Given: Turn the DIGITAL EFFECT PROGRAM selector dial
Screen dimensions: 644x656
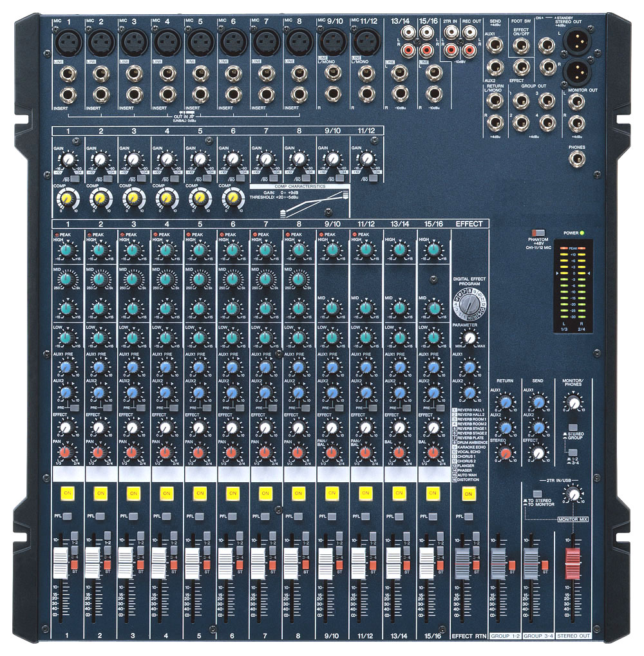Looking at the screenshot, I should tap(470, 303).
